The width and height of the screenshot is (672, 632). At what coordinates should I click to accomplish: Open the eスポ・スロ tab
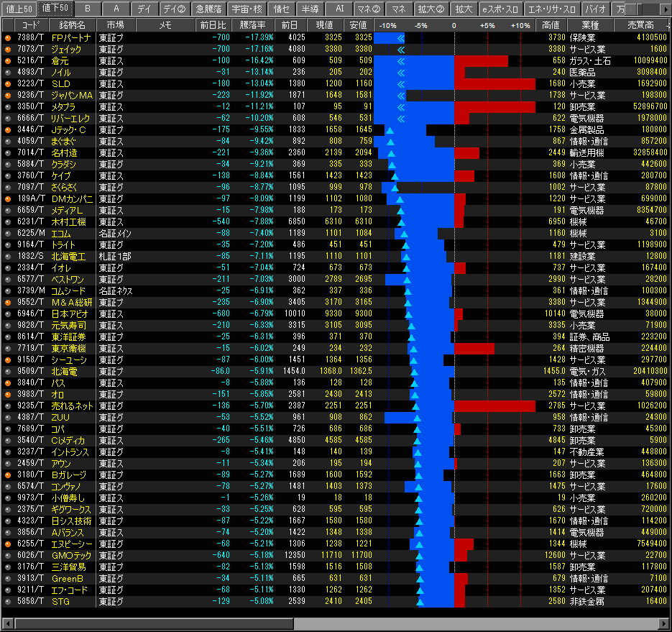[x=500, y=9]
